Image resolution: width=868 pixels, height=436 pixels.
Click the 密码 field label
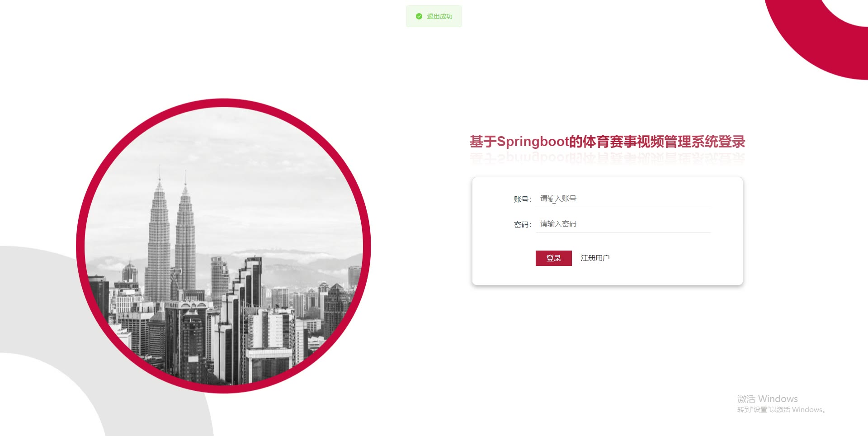(x=522, y=225)
